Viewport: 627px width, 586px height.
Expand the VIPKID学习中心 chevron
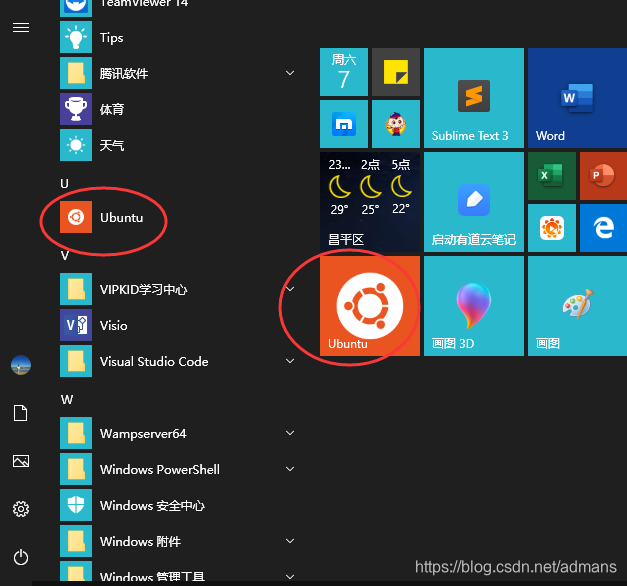tap(290, 289)
